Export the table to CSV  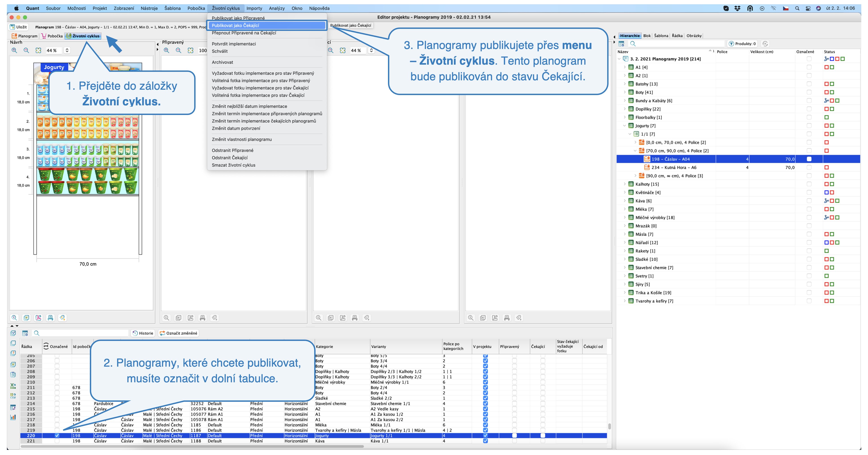[13, 396]
